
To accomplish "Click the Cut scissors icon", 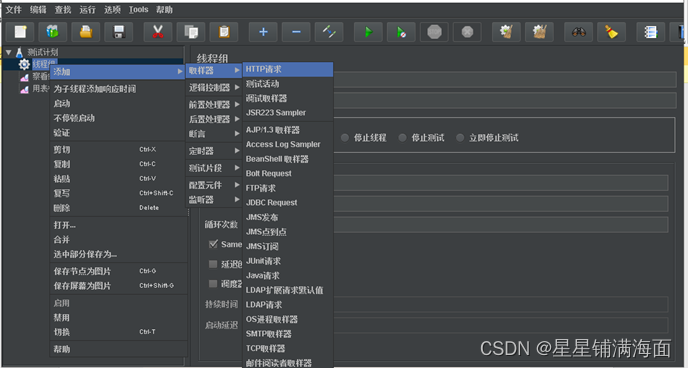I will pyautogui.click(x=158, y=32).
